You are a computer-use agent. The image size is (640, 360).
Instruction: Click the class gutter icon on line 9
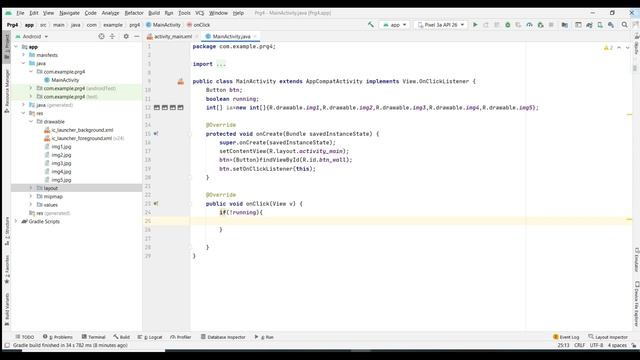pyautogui.click(x=180, y=82)
